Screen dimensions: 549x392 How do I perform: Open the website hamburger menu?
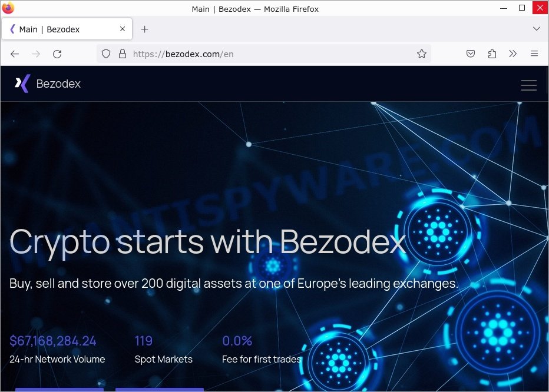coord(529,85)
